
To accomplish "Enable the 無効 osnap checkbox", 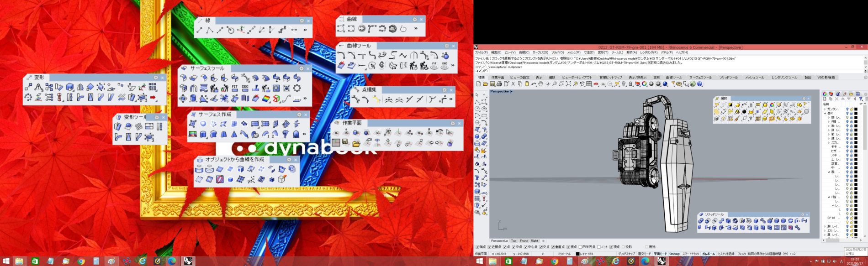I will [x=646, y=247].
